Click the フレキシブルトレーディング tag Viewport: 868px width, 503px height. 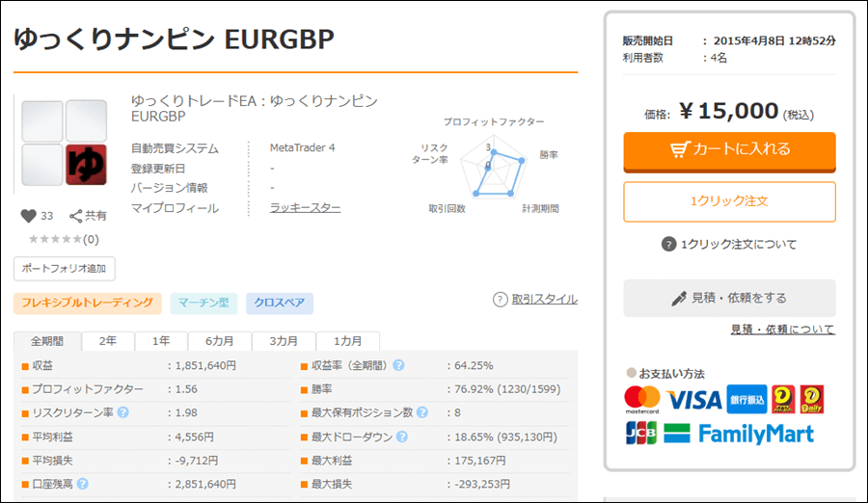(87, 304)
